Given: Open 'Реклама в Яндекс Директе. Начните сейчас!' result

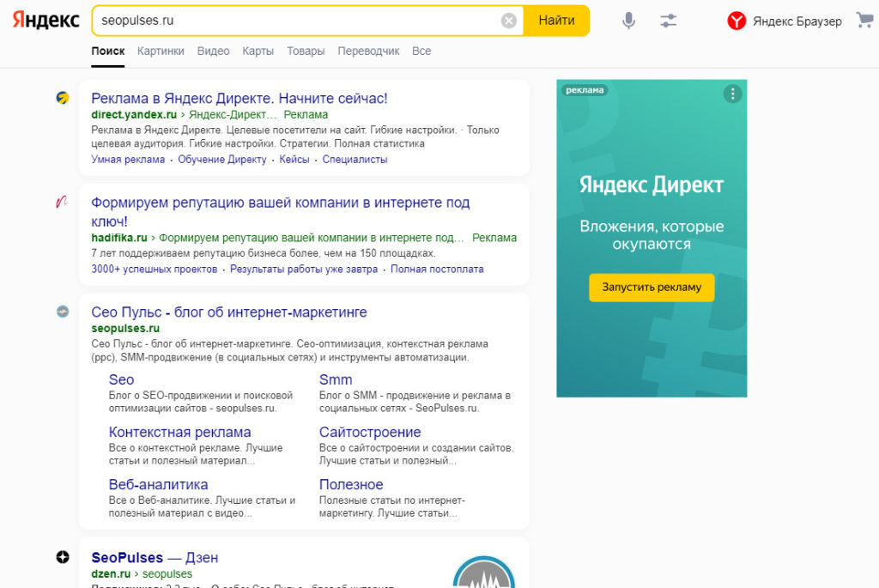Looking at the screenshot, I should point(239,98).
